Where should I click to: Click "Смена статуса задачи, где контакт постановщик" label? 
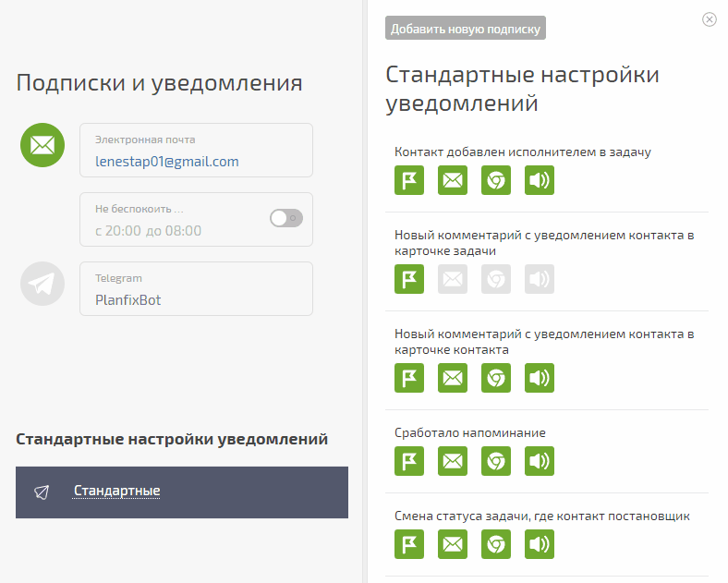[541, 516]
